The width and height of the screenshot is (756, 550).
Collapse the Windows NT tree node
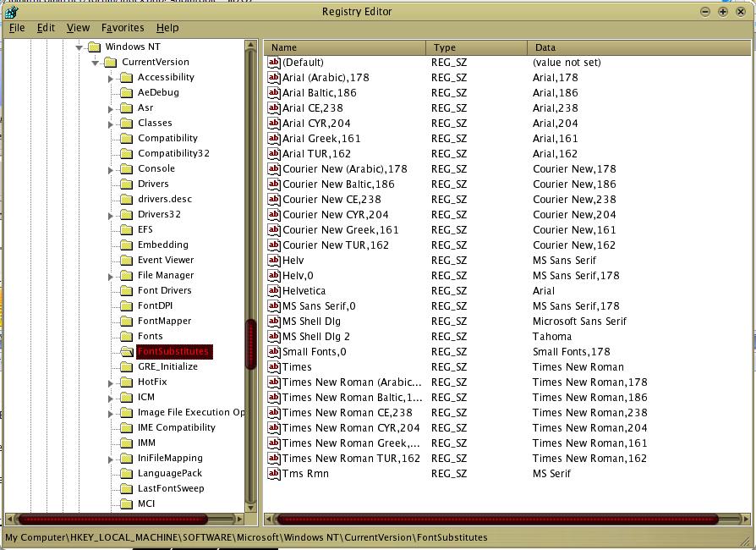pyautogui.click(x=79, y=47)
